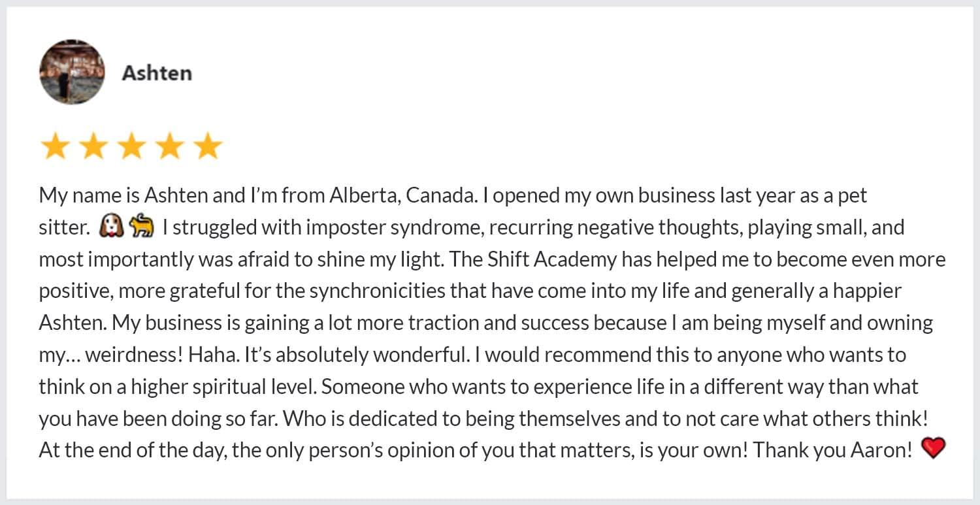Click the third rating star
Image resolution: width=980 pixels, height=505 pixels.
tap(131, 147)
